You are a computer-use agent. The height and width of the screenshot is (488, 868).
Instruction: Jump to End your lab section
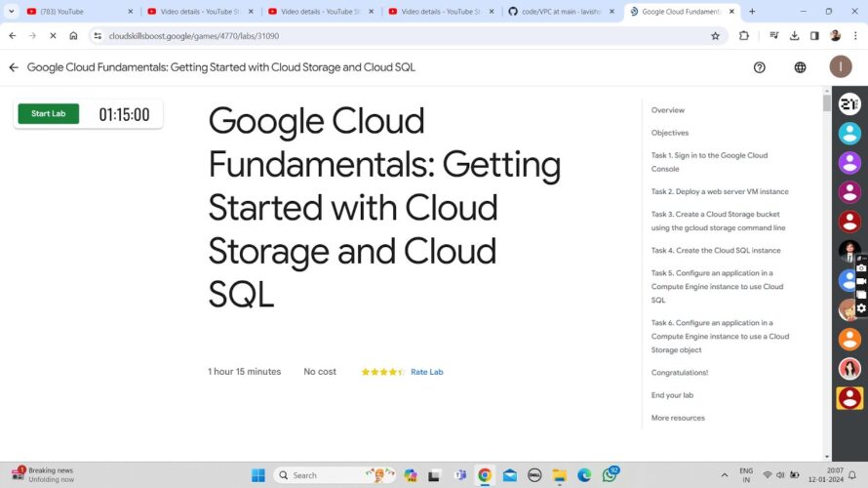coord(672,395)
